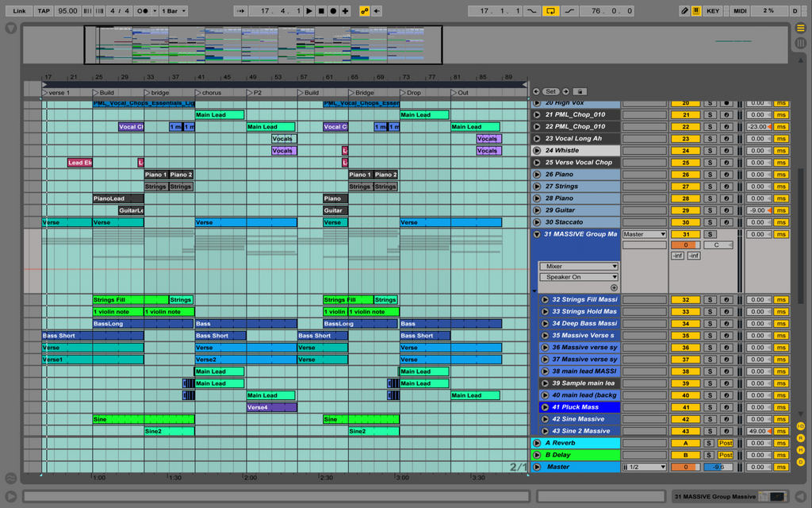Solo the 26 Piano track
This screenshot has width=812, height=508.
pos(710,175)
